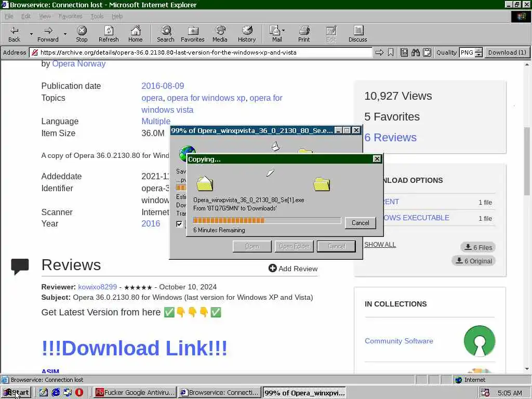Click the 6 Files download link
The width and height of the screenshot is (532, 399).
coord(478,247)
